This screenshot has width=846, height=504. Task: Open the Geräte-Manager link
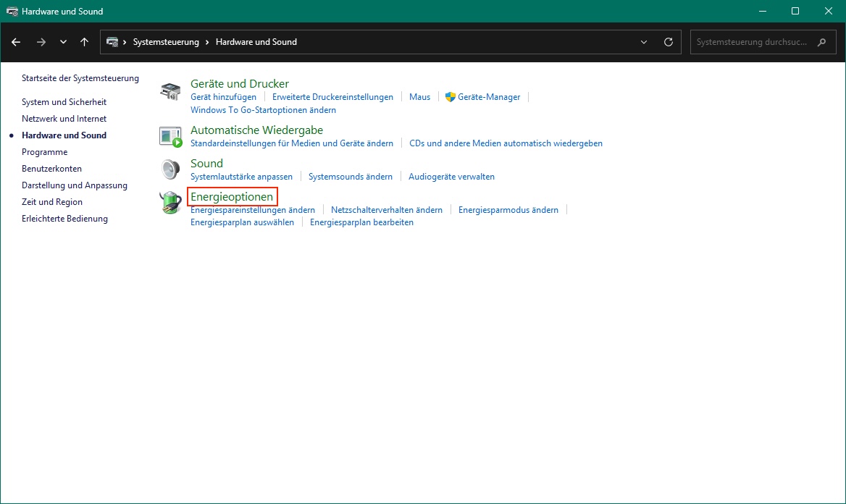[489, 97]
